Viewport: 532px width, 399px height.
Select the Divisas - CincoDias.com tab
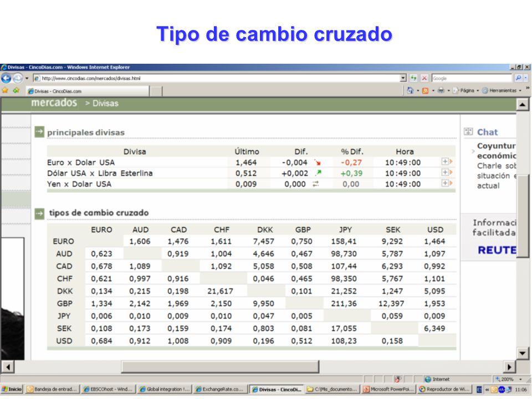[88, 91]
